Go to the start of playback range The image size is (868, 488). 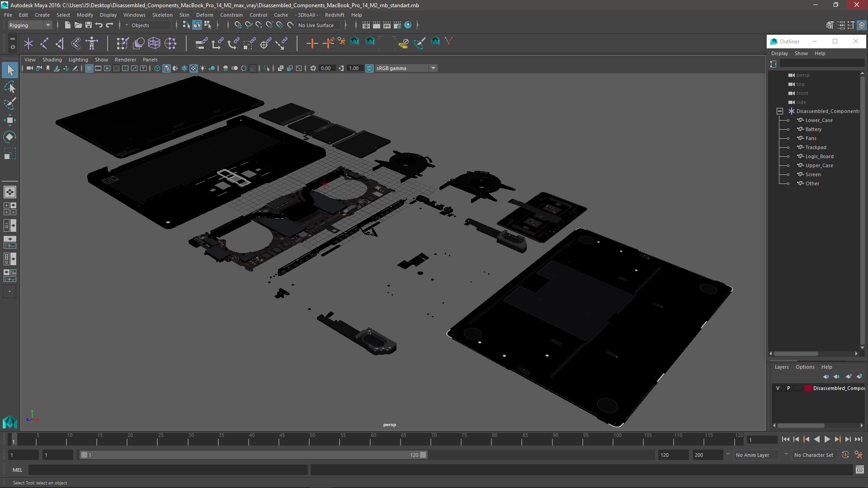click(x=786, y=439)
